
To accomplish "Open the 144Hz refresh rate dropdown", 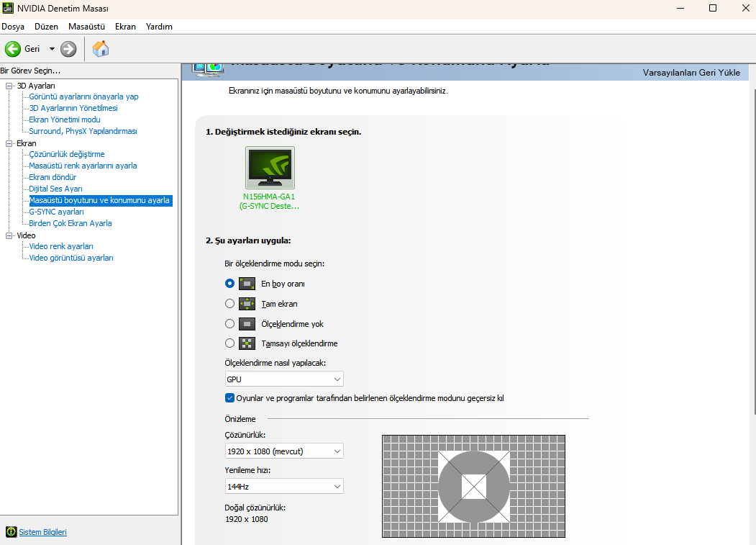I will (284, 487).
